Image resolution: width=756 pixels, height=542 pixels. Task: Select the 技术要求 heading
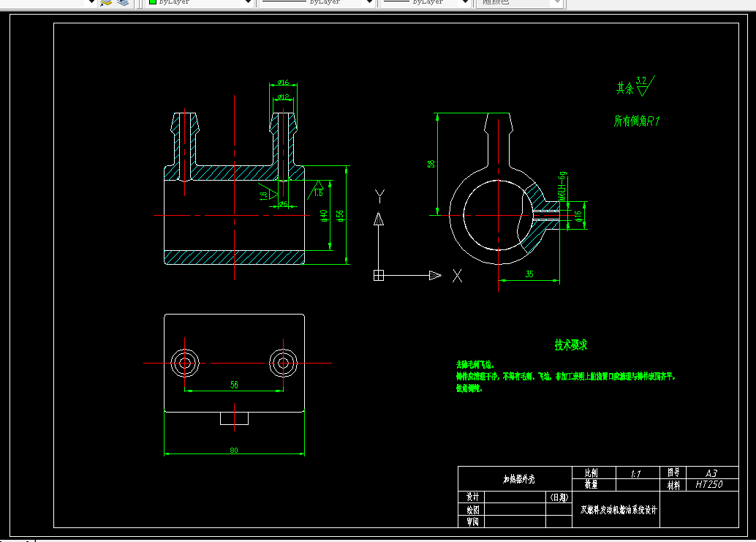571,345
